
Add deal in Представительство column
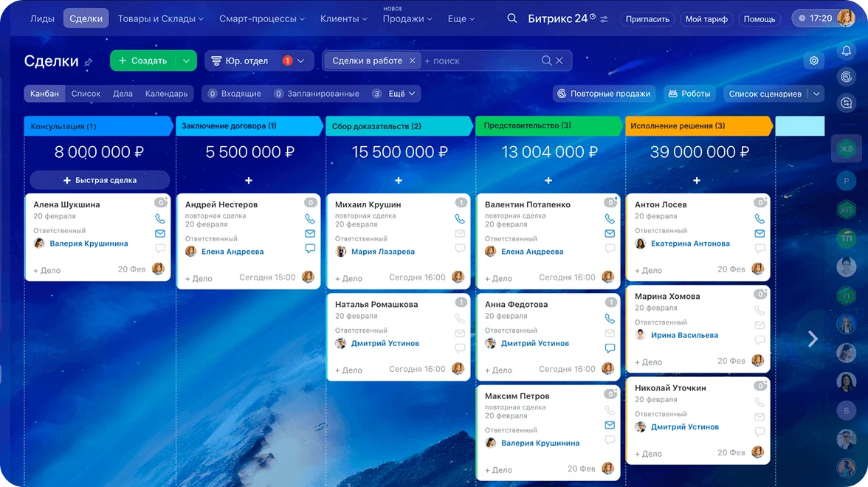click(x=548, y=180)
